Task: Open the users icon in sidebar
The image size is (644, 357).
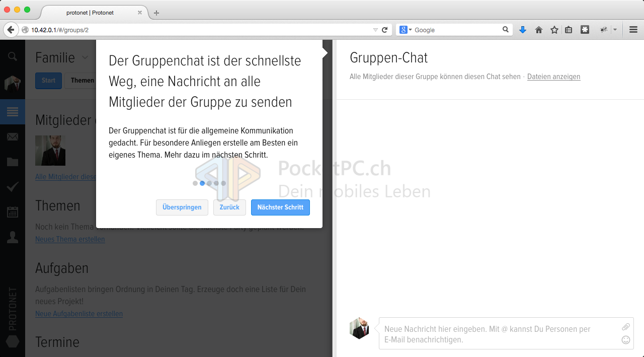Action: 12,237
